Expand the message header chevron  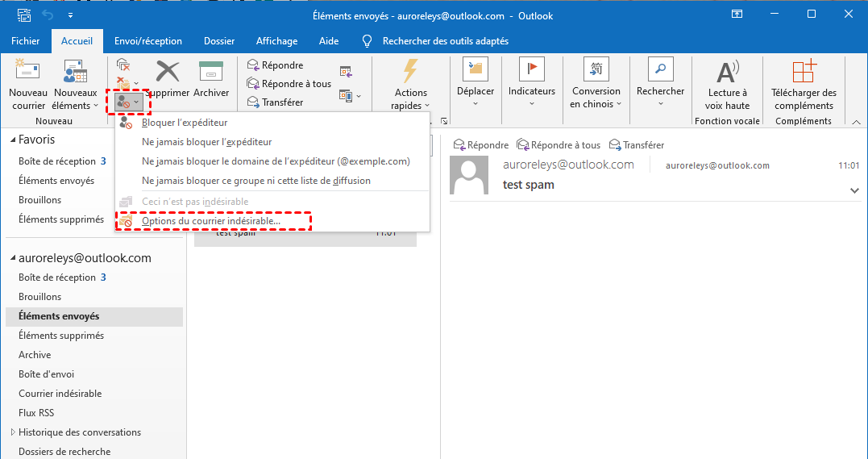point(855,190)
